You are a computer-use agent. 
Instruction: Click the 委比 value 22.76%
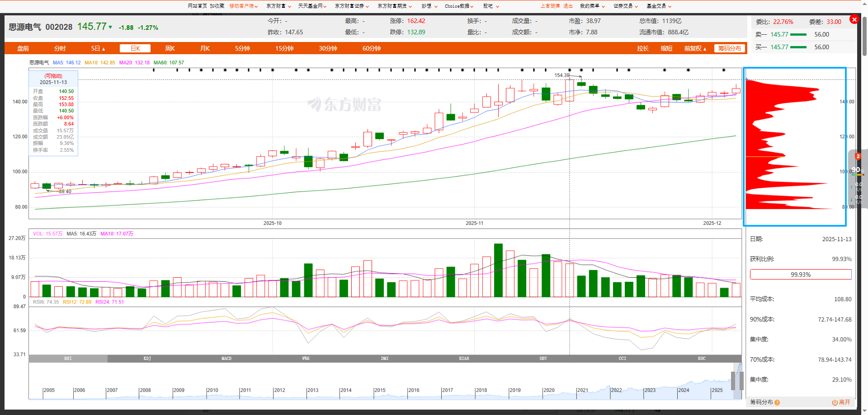point(783,22)
